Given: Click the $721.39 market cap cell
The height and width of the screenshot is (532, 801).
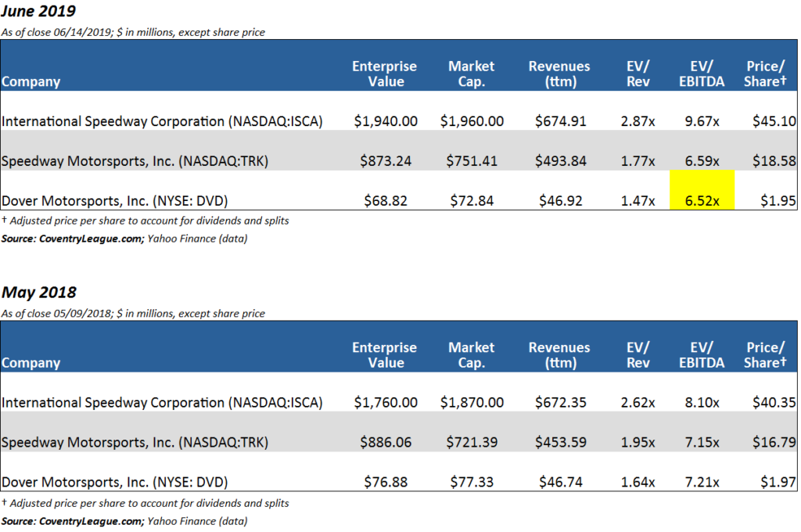Looking at the screenshot, I should tap(472, 442).
